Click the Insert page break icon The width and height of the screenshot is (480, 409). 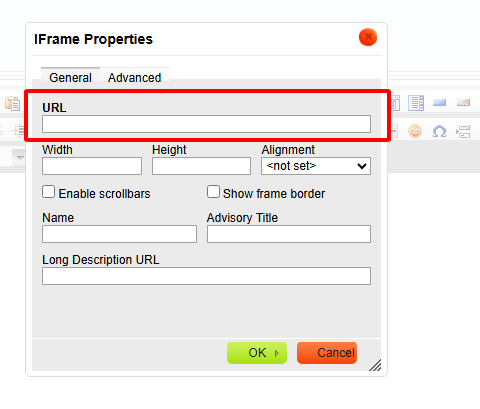[x=463, y=131]
